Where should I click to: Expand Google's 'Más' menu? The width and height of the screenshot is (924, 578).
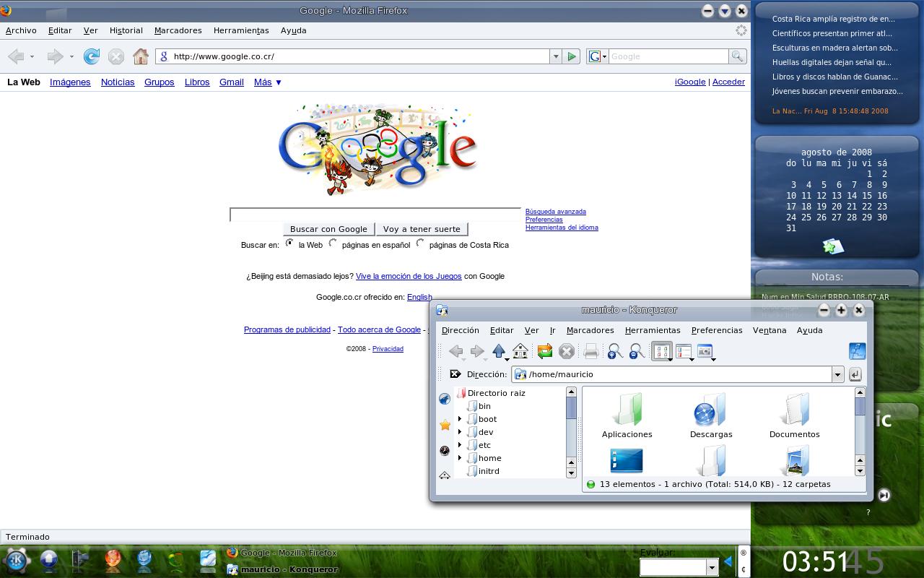tap(268, 82)
